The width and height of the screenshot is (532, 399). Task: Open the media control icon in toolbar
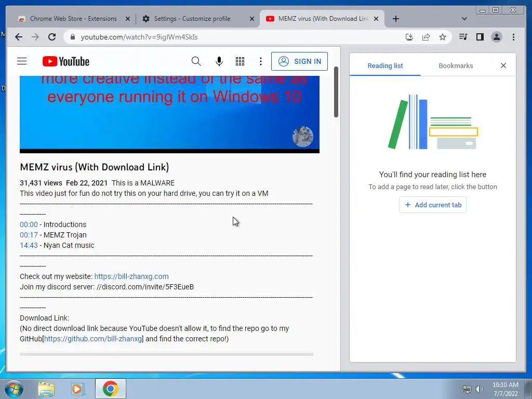click(x=463, y=37)
